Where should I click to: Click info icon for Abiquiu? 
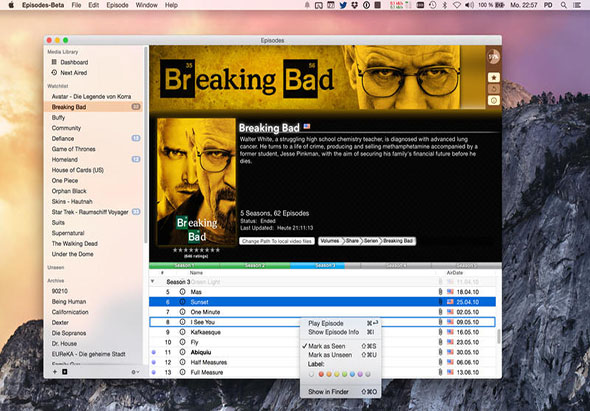point(182,352)
